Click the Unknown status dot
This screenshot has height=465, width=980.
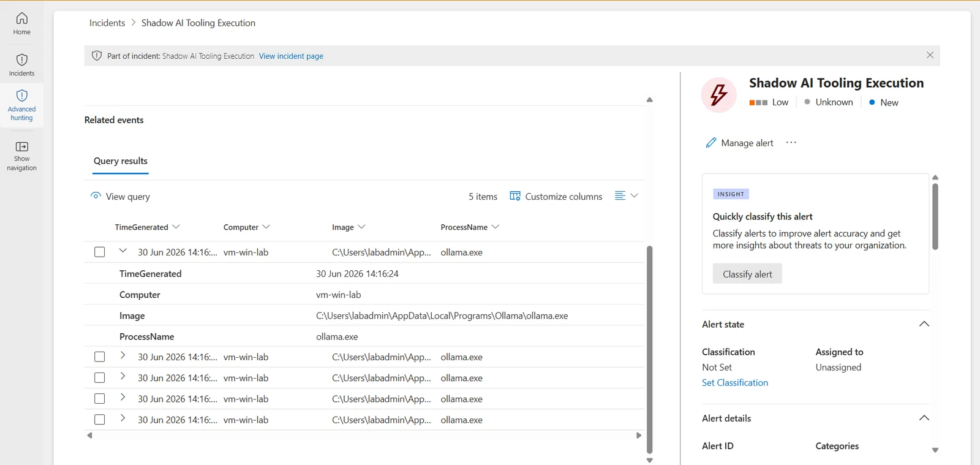(x=808, y=102)
